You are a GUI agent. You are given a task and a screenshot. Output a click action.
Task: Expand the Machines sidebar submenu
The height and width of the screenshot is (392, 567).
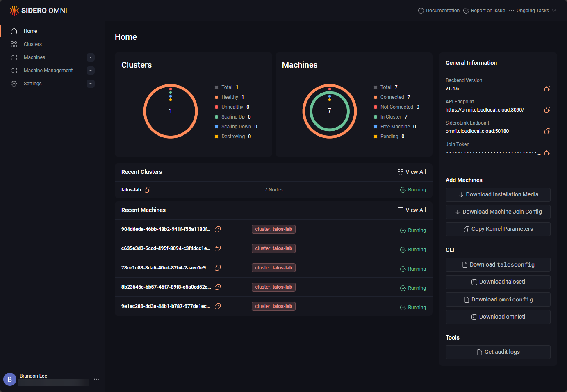pos(91,57)
